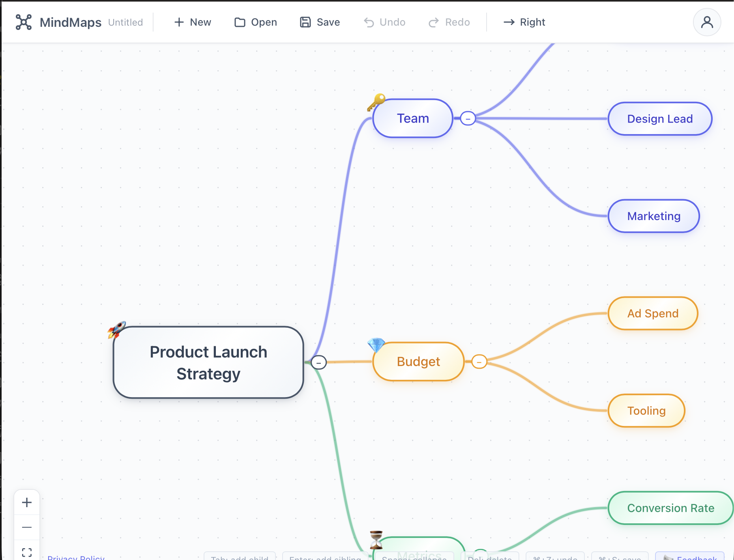734x560 pixels.
Task: Create a New mind map
Action: (193, 22)
